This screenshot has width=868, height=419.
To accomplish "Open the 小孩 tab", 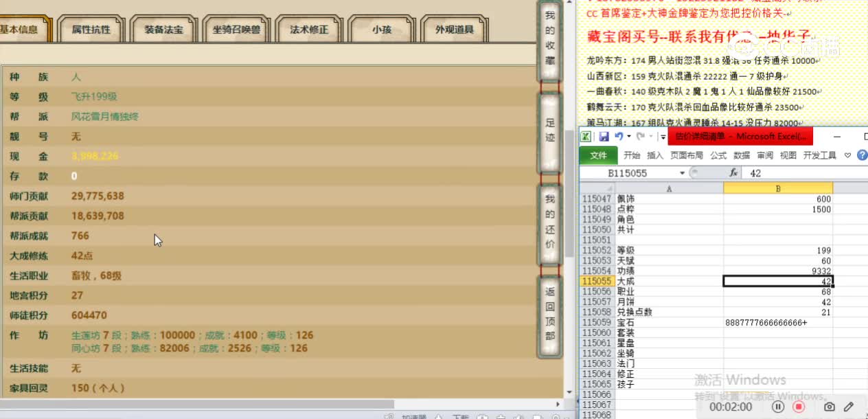I will (382, 30).
